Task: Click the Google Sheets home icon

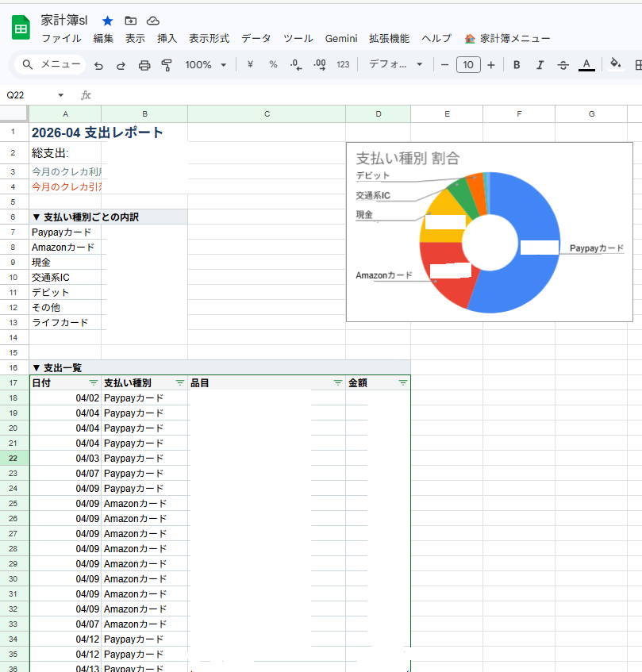Action: click(x=21, y=28)
